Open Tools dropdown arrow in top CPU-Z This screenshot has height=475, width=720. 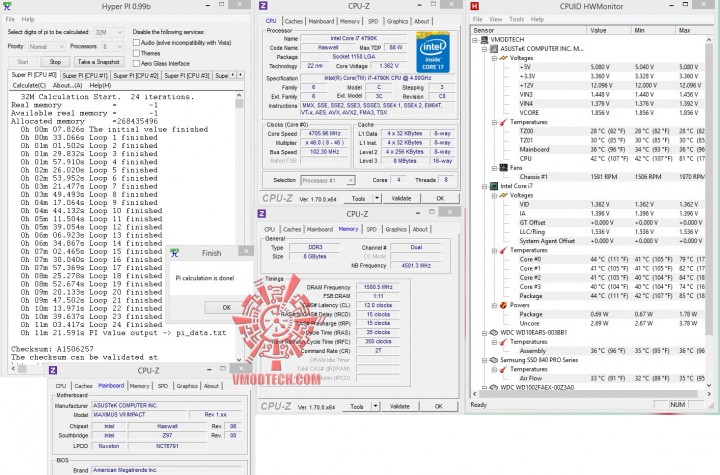[x=377, y=198]
